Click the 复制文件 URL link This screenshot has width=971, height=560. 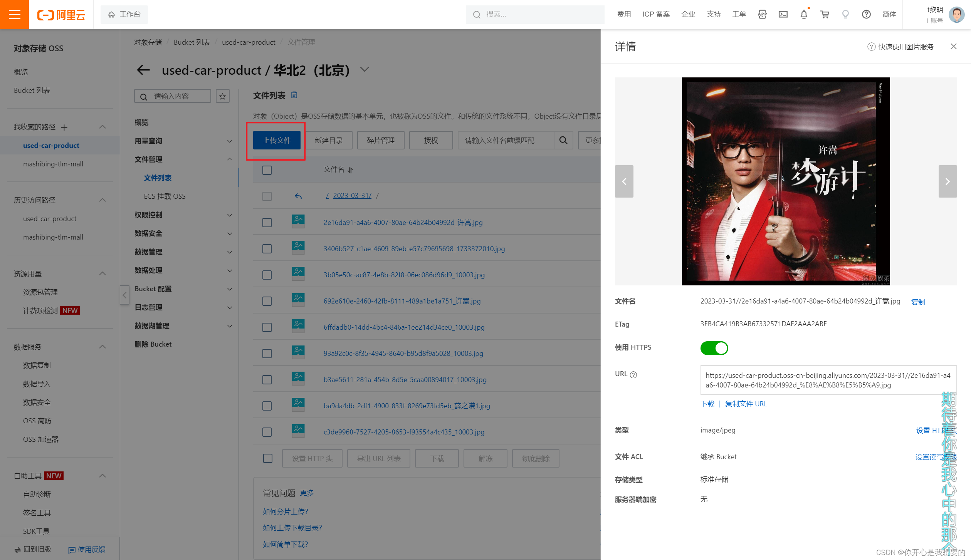click(x=746, y=404)
